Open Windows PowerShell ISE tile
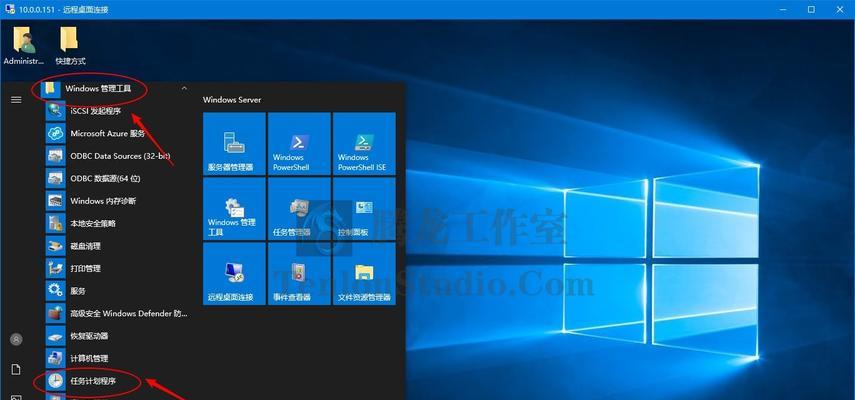The width and height of the screenshot is (855, 400). (x=364, y=144)
